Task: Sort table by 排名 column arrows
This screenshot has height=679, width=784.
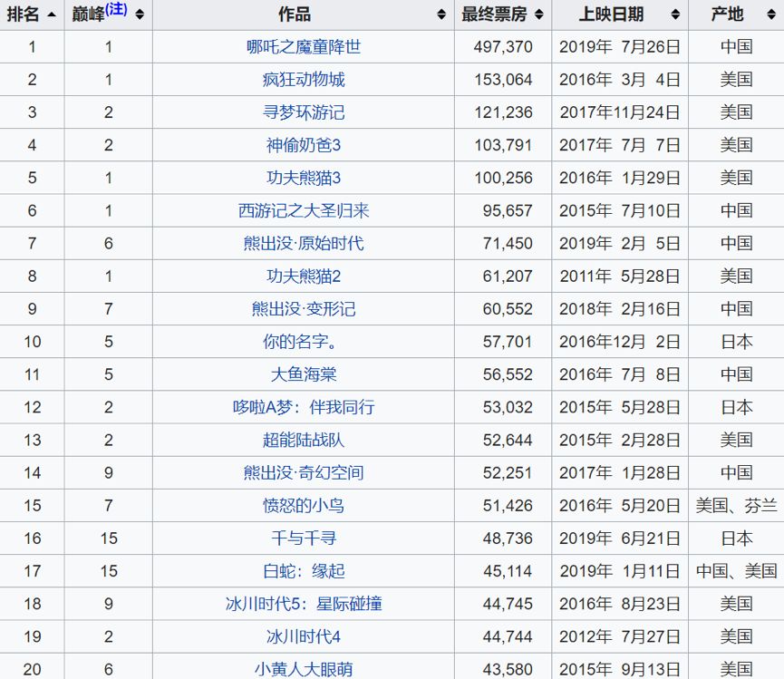Action: (x=52, y=15)
